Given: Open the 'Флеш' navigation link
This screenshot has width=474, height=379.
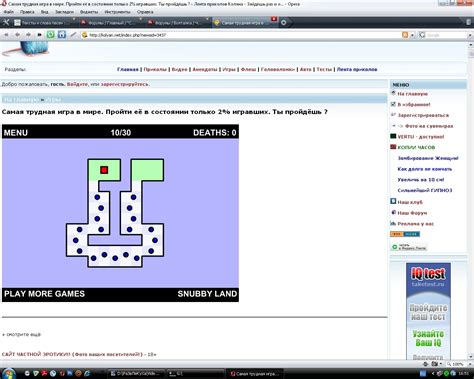Looking at the screenshot, I should click(248, 69).
